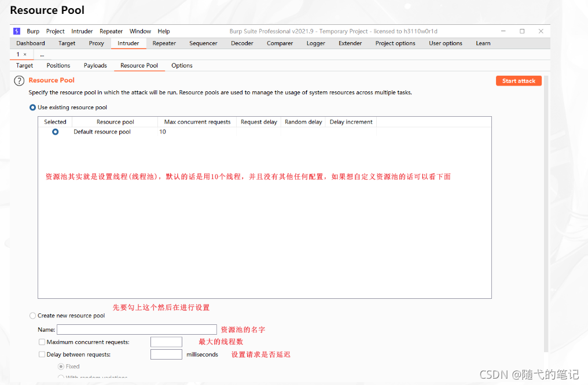This screenshot has width=588, height=385.
Task: Switch to the main Repeater tab
Action: point(164,43)
